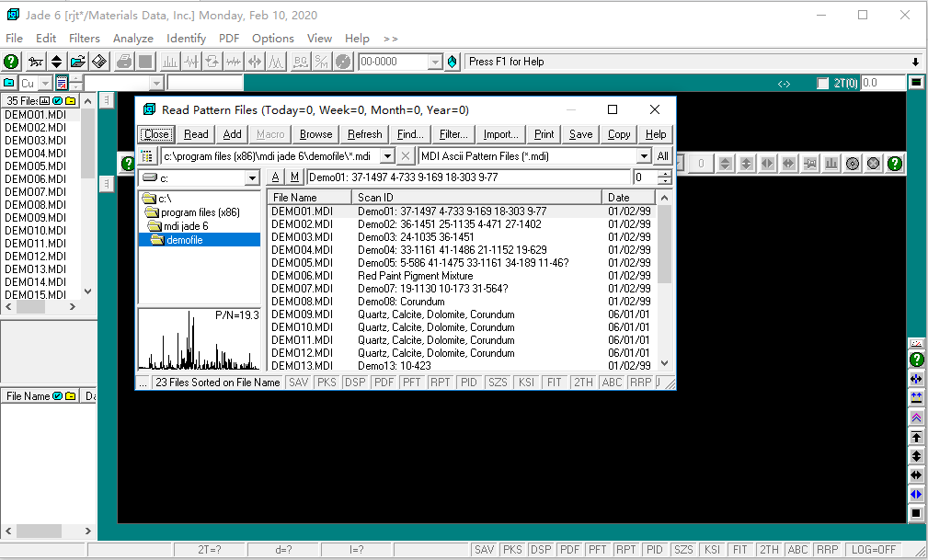Click the black vertical double-arrow in right sidebar
The height and width of the screenshot is (560, 928).
pos(916,456)
